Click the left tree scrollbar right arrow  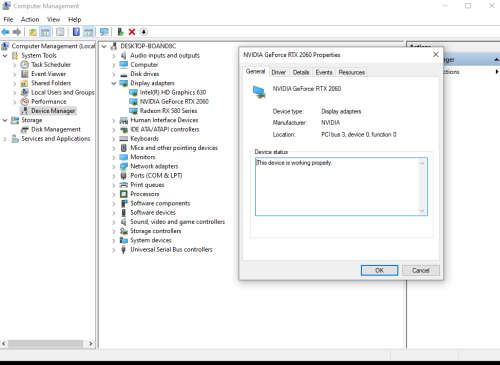(x=90, y=343)
